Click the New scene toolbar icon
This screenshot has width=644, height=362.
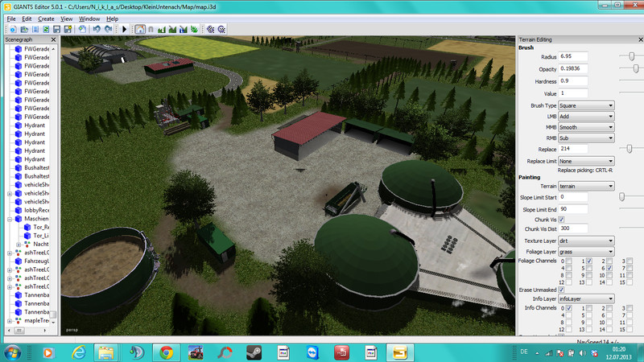pos(13,29)
